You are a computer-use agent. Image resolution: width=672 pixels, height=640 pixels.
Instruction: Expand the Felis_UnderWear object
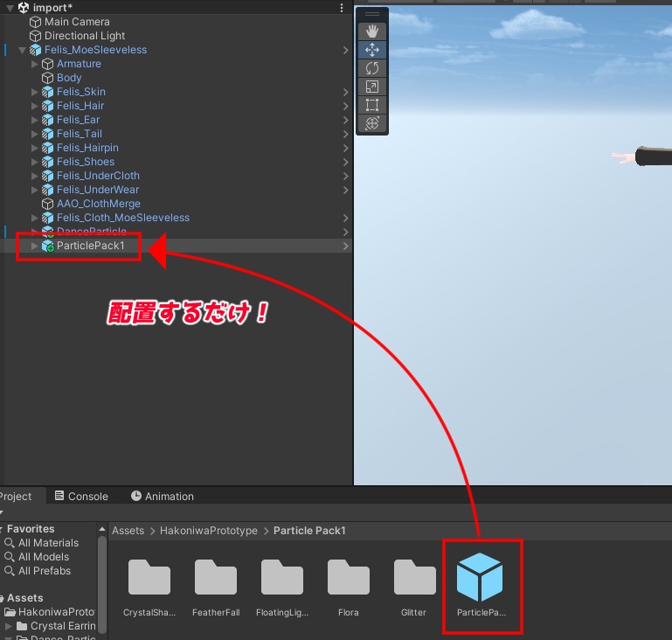[x=35, y=190]
